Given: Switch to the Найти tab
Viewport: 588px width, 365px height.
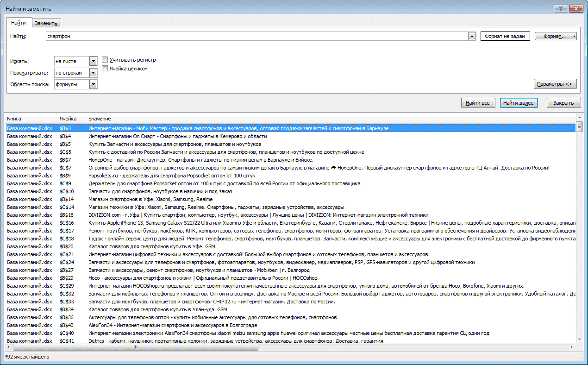Looking at the screenshot, I should 19,23.
